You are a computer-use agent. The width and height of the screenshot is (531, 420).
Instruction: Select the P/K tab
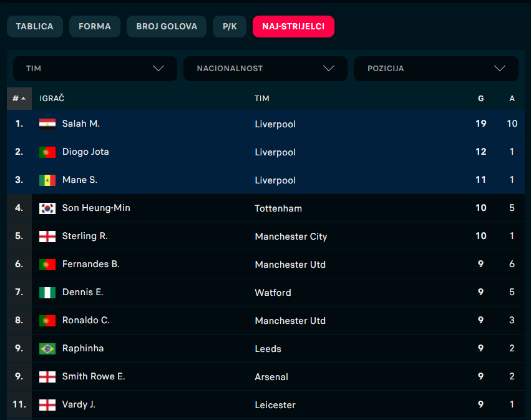point(230,26)
